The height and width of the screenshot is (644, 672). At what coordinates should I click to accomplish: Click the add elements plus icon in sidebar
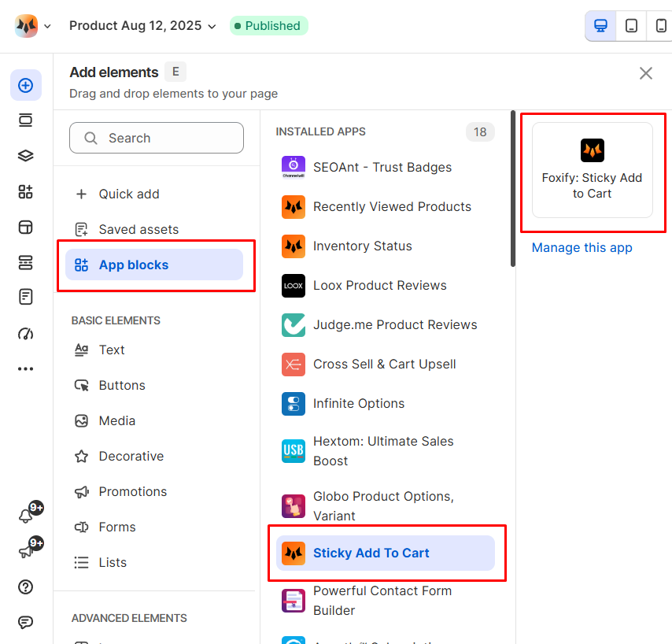coord(25,85)
